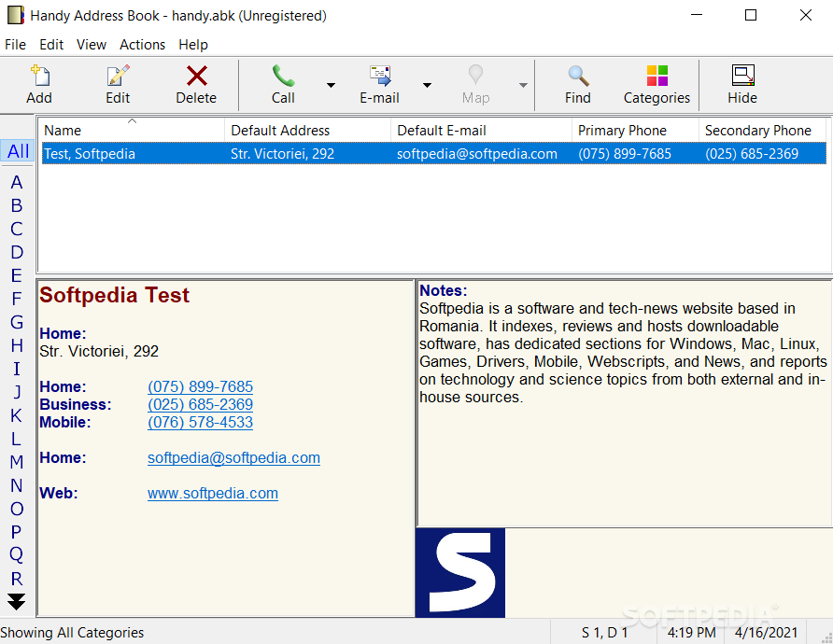
Task: Click the 'Softpedia Test' contact heading
Action: 114,295
